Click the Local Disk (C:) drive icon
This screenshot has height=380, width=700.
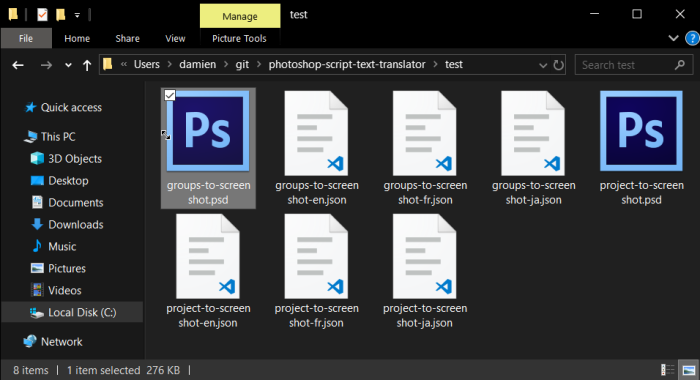pos(36,313)
